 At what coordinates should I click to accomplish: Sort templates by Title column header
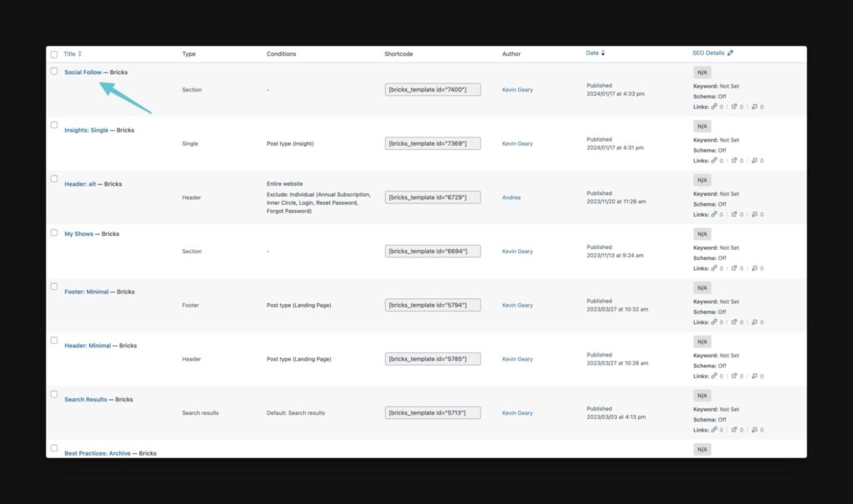pos(70,54)
